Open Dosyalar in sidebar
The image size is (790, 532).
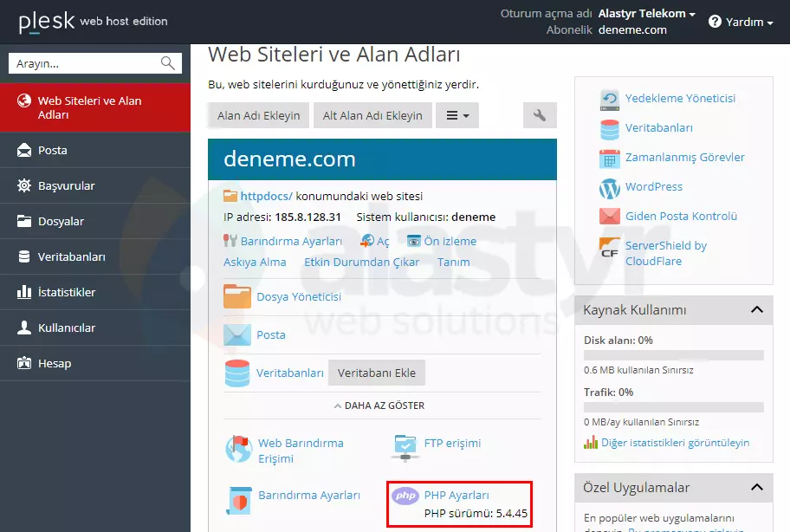[95, 221]
